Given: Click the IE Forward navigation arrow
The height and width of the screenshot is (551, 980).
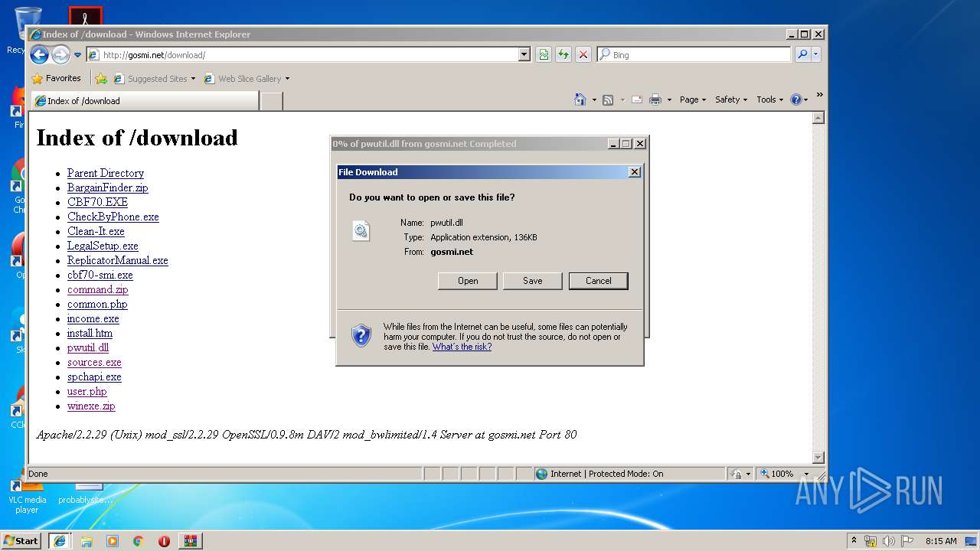Looking at the screenshot, I should (x=60, y=54).
